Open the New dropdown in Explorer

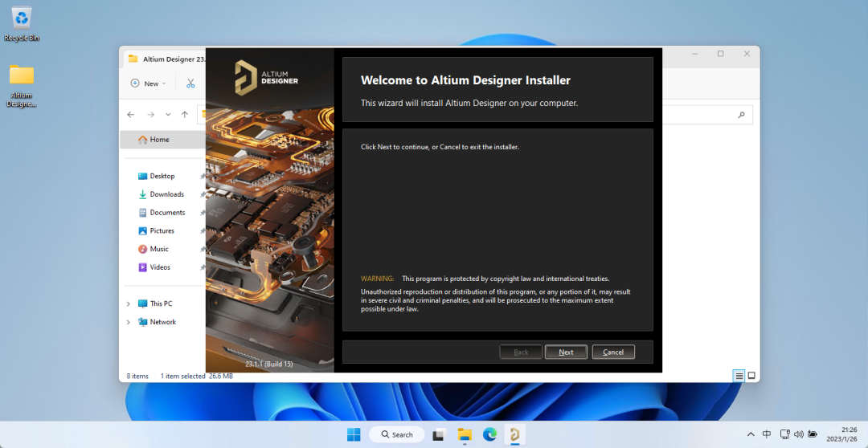[149, 83]
